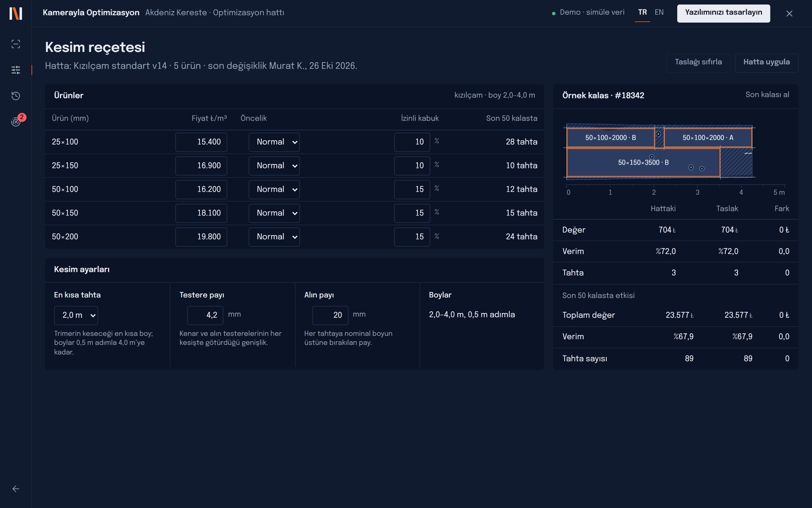Edit price field 15.400 for 25×100
Screen dimensions: 812x508
(201, 142)
